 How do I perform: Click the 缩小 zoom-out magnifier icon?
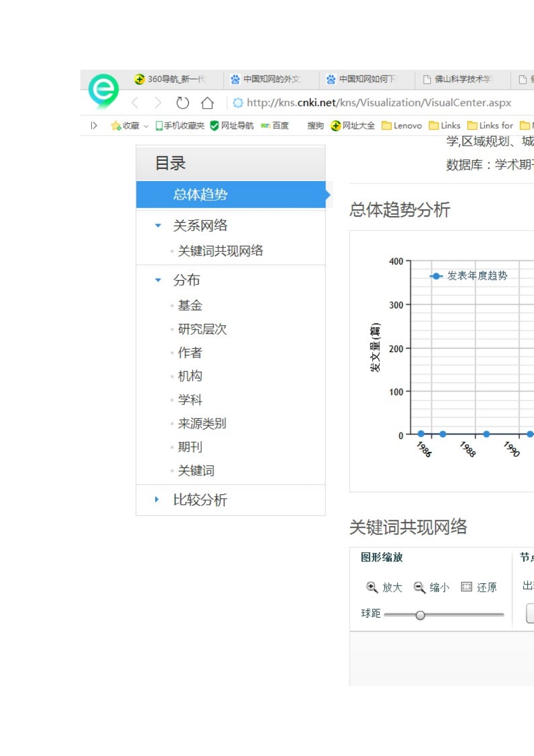[419, 587]
